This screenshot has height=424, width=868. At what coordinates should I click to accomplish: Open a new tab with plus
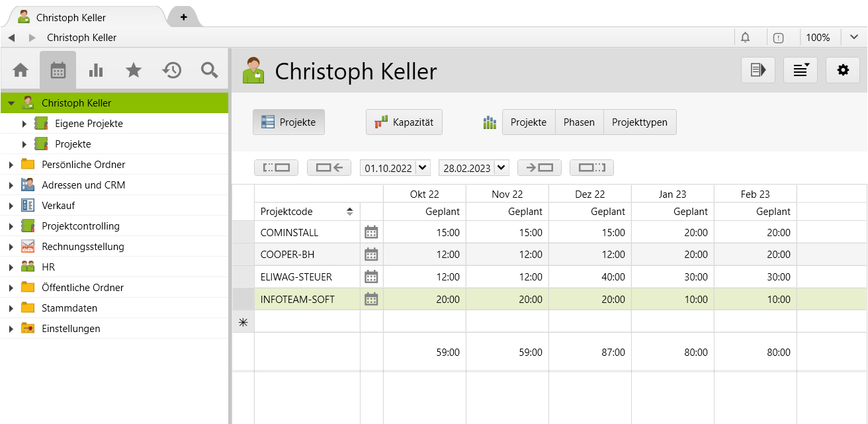pos(183,17)
